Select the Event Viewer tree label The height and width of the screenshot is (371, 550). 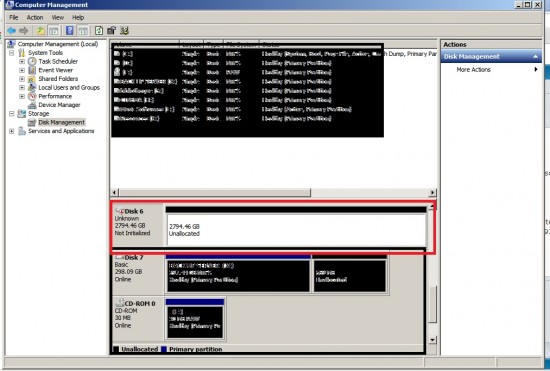[x=55, y=70]
